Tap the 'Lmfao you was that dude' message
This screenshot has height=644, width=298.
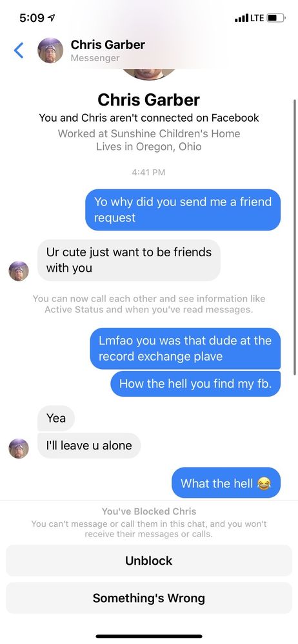pyautogui.click(x=185, y=348)
